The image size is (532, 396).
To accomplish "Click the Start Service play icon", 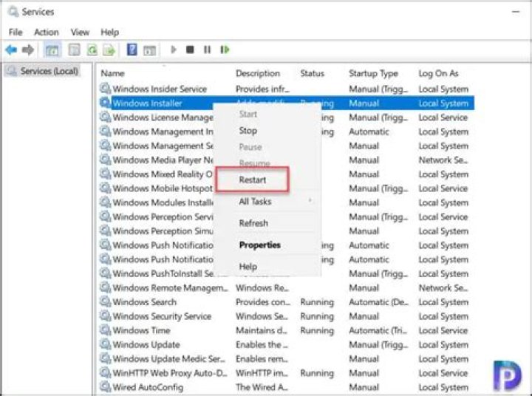I will 174,50.
